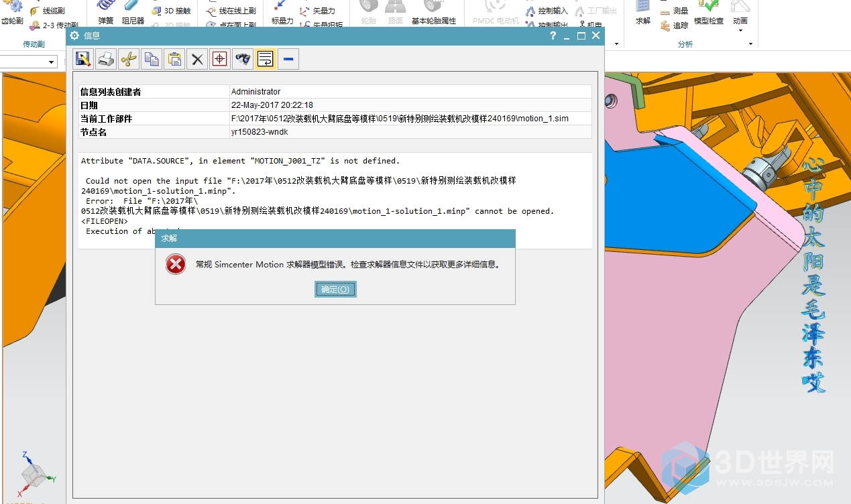The image size is (851, 504).
Task: Cut selected text with scissors icon
Action: [x=129, y=60]
